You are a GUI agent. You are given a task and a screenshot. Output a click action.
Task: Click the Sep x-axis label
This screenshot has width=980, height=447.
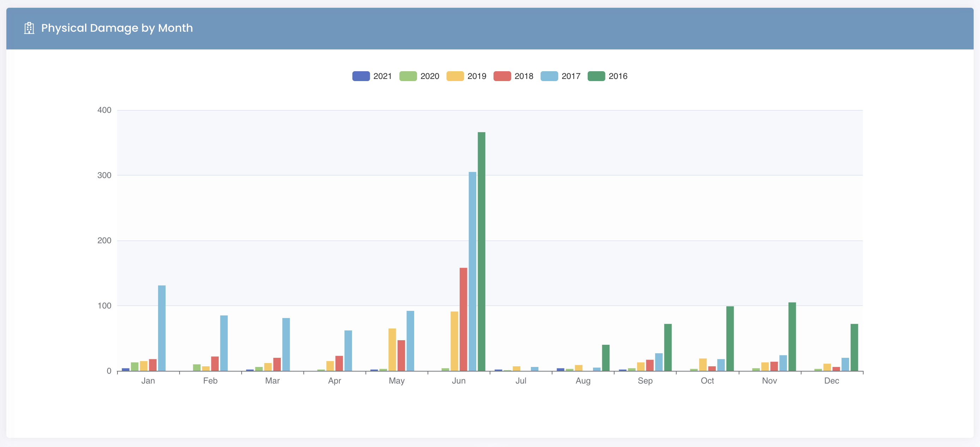click(x=645, y=380)
